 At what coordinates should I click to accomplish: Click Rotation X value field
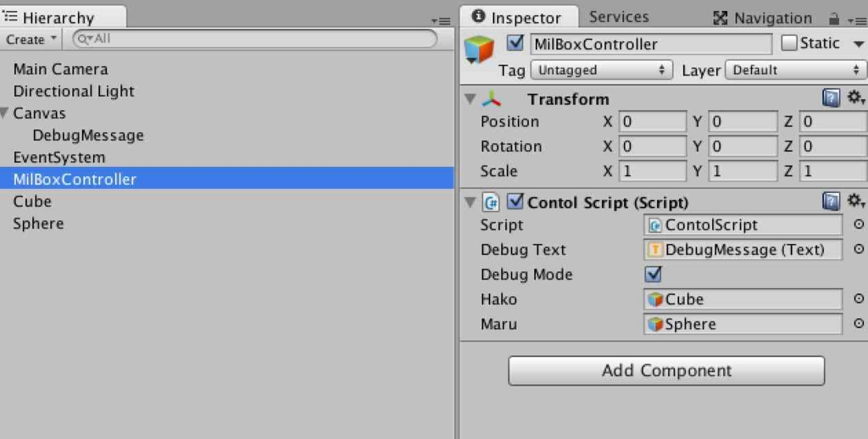(x=653, y=146)
